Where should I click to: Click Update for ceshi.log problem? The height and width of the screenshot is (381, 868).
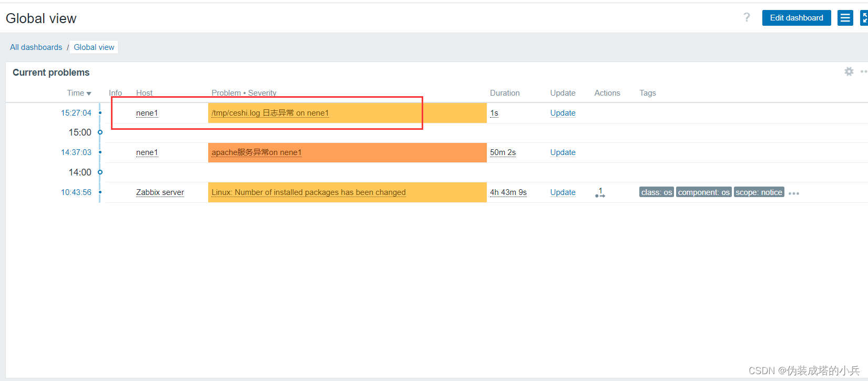pyautogui.click(x=563, y=113)
